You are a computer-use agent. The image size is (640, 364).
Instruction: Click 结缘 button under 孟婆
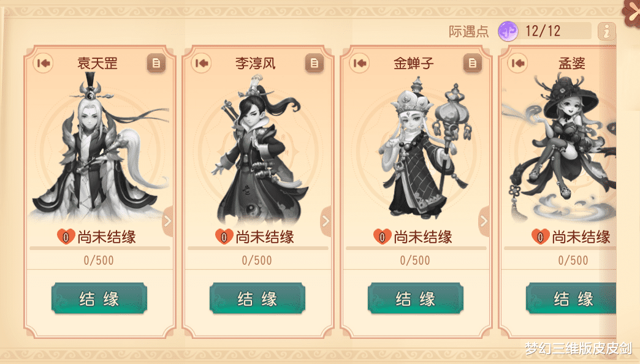(571, 298)
